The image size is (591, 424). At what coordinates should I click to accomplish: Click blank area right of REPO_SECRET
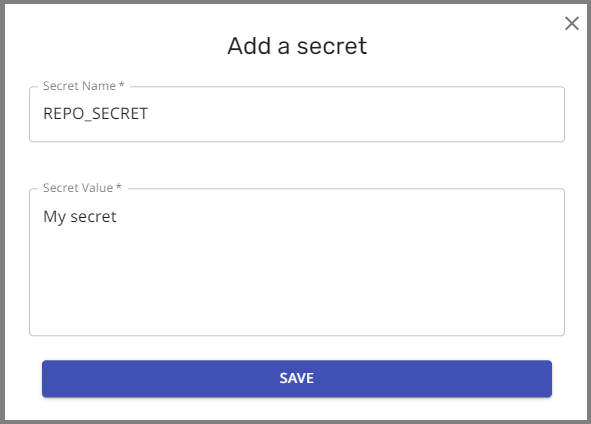354,114
